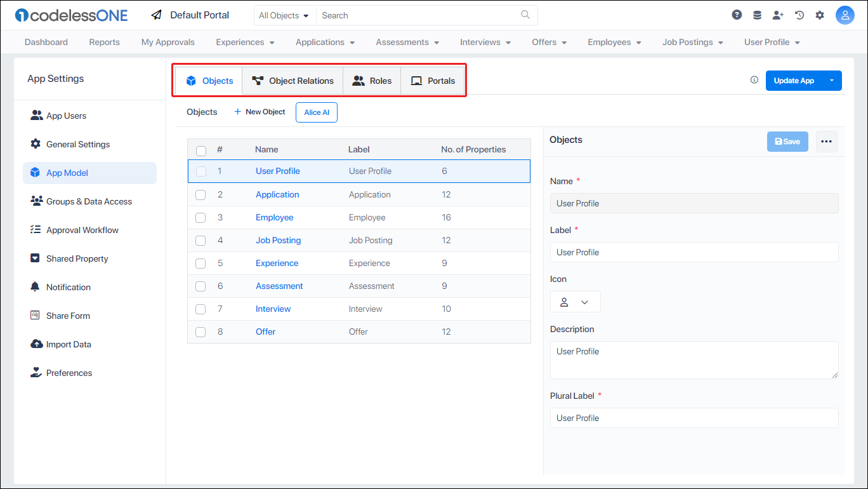
Task: Click the database icon in the top bar
Action: point(757,14)
